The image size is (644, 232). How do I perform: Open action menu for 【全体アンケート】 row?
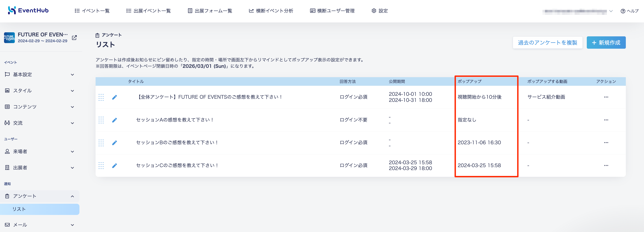point(606,97)
